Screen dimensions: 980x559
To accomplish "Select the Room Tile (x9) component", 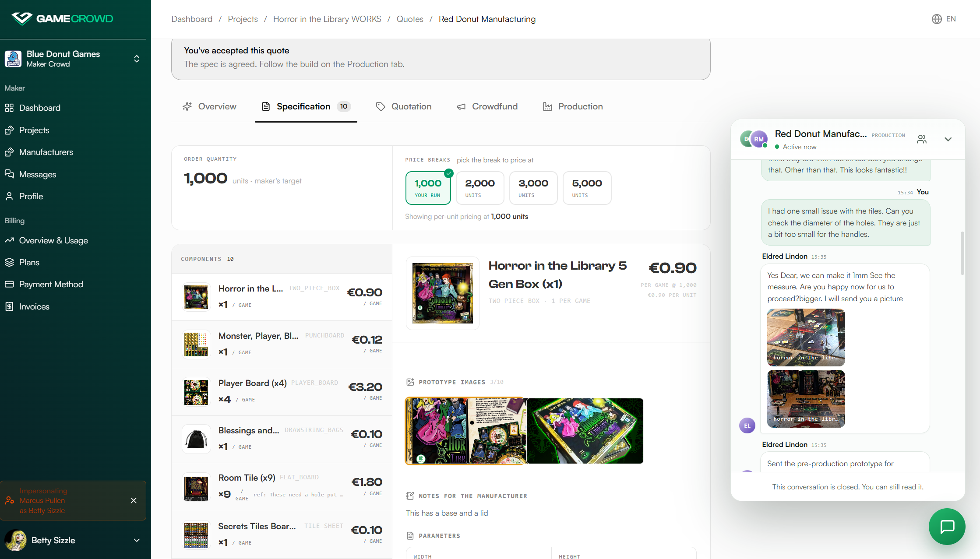I will point(282,487).
